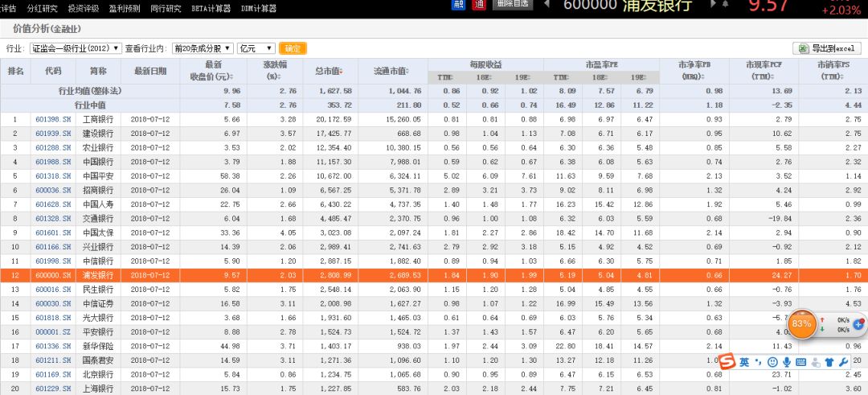
Task: Sort by 总市值 column arrow
Action: (x=342, y=72)
